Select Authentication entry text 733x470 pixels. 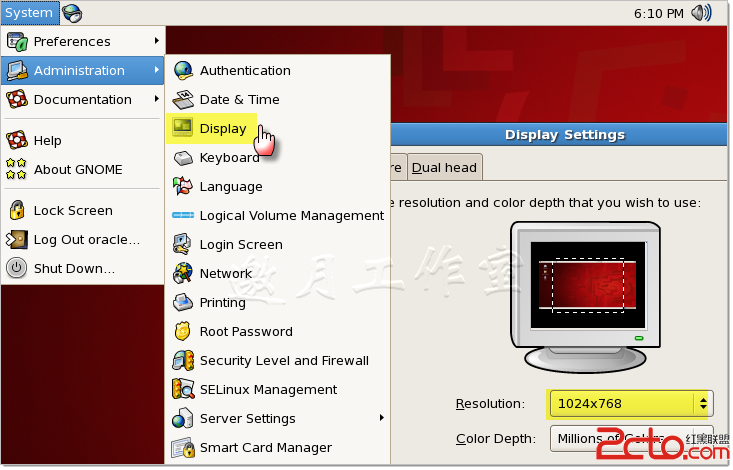(x=245, y=71)
